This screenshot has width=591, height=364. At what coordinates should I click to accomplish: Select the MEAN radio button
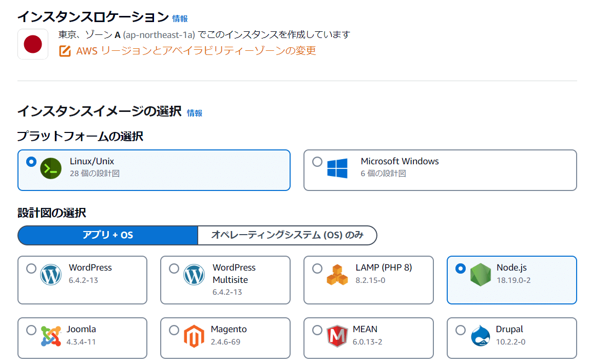[x=317, y=330]
